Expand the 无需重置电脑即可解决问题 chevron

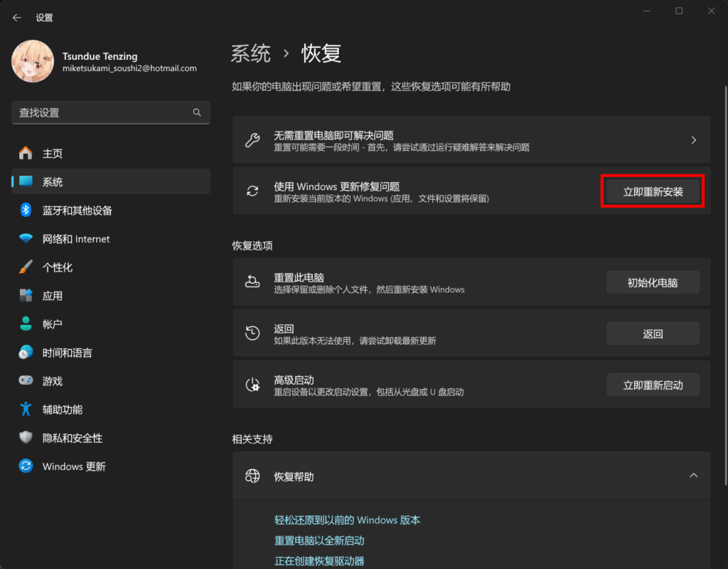click(x=694, y=140)
